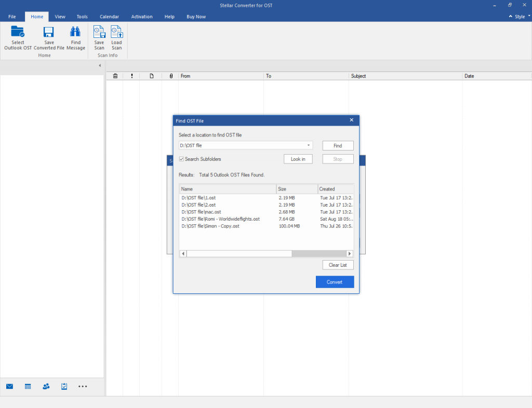Sort results by Size column header
The width and height of the screenshot is (532, 408).
[x=297, y=189]
